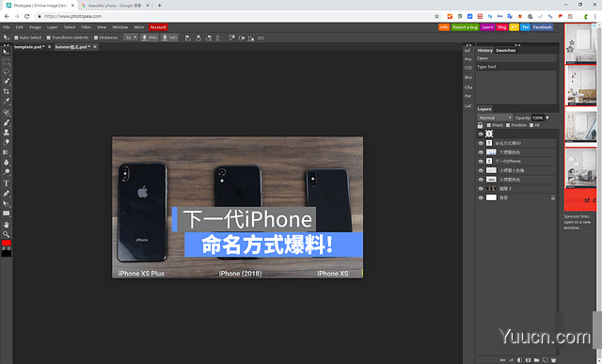Image resolution: width=602 pixels, height=364 pixels.
Task: Hide the 圖層 2 layer
Action: (481, 188)
